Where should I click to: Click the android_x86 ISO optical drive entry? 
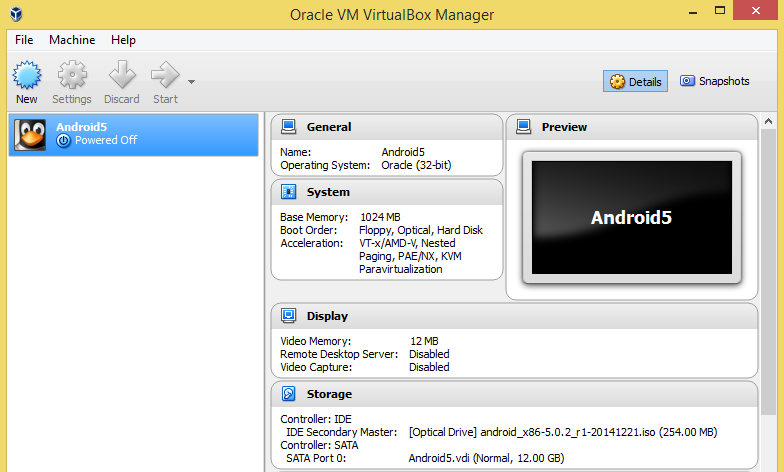(x=563, y=432)
